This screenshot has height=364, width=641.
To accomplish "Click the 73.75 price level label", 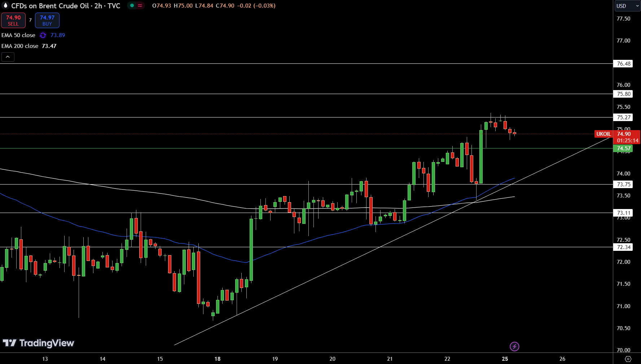I will (x=623, y=185).
